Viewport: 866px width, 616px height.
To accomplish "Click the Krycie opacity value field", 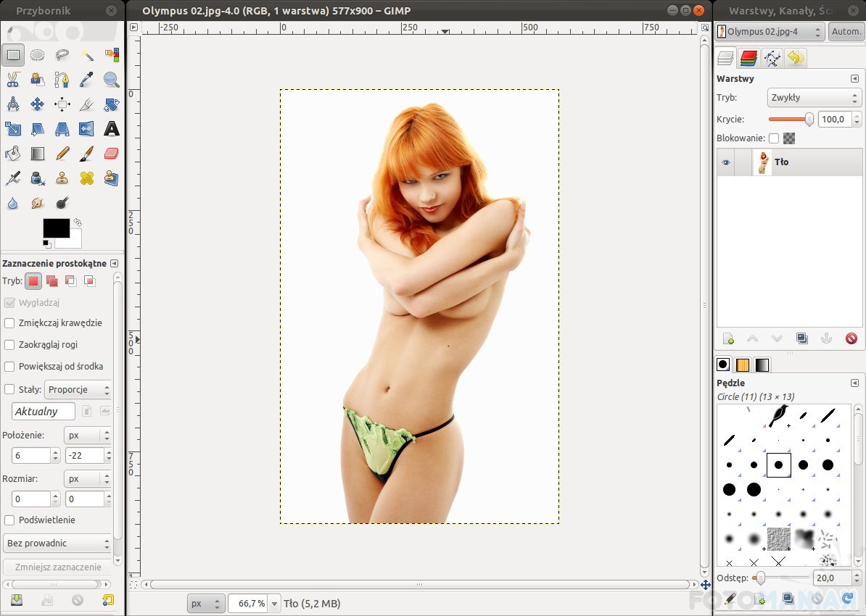I will [x=834, y=120].
